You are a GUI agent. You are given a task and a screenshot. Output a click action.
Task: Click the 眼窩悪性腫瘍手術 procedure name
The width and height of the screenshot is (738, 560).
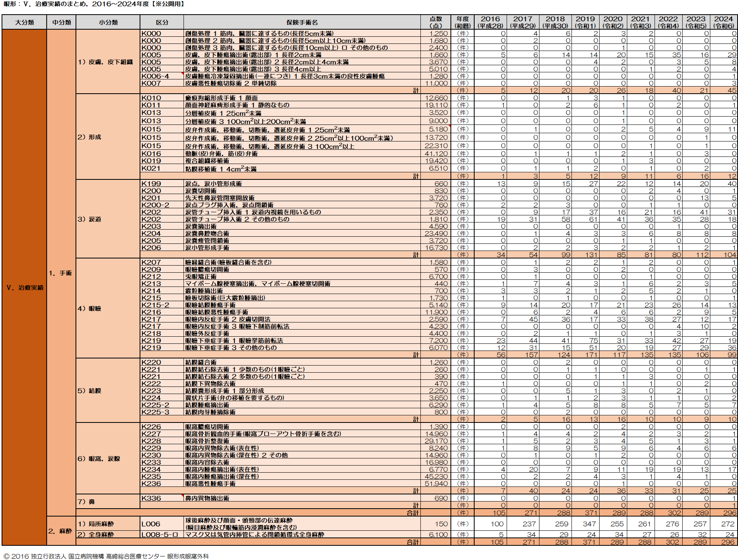[x=210, y=484]
